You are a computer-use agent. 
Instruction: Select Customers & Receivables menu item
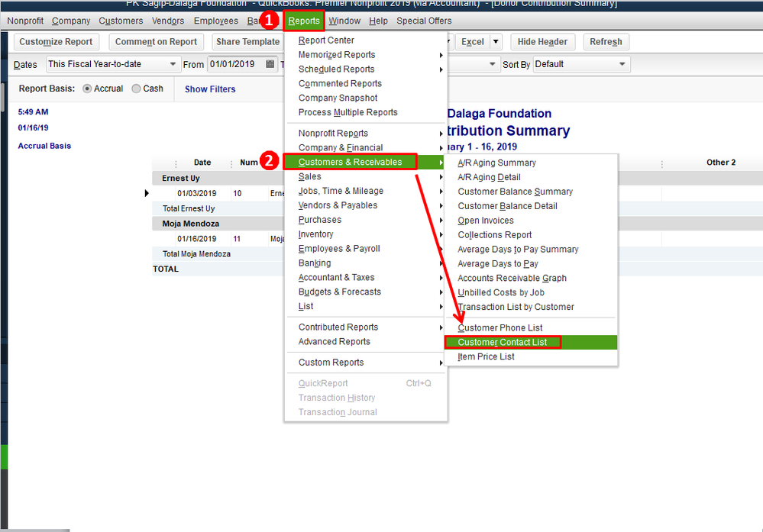click(x=351, y=162)
